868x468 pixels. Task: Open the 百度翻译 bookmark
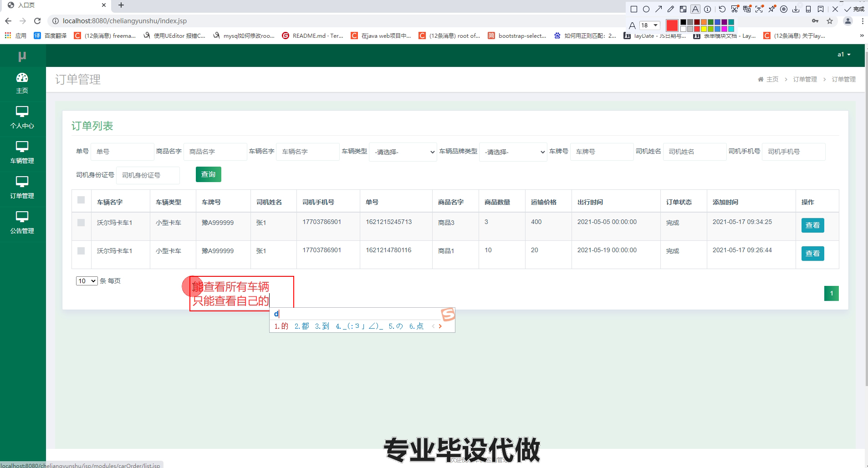click(51, 36)
